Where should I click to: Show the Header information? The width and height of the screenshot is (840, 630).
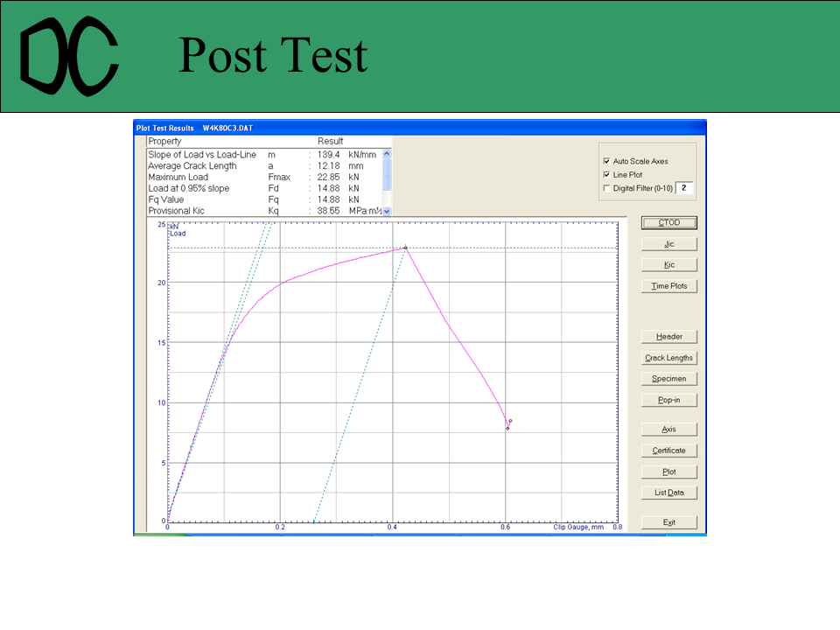[x=668, y=337]
